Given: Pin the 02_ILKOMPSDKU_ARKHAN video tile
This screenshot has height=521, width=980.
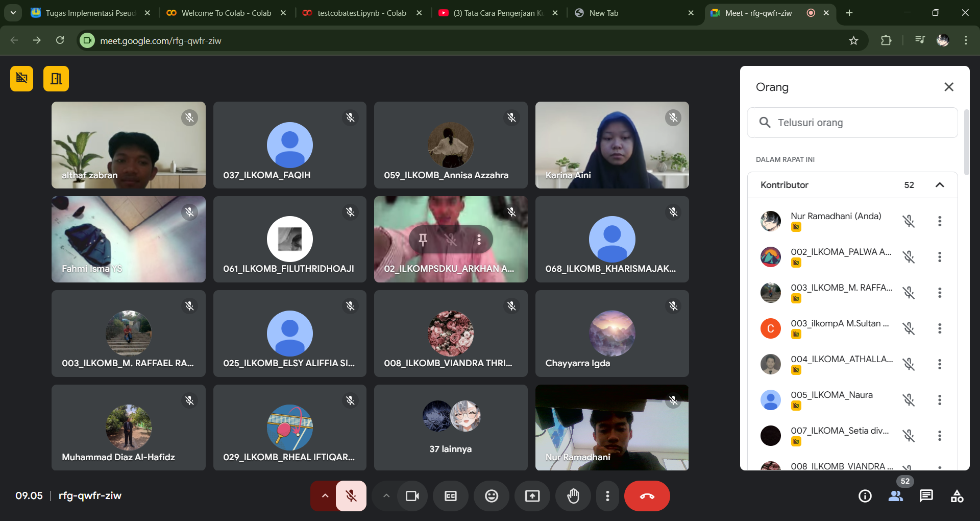Looking at the screenshot, I should pyautogui.click(x=423, y=239).
